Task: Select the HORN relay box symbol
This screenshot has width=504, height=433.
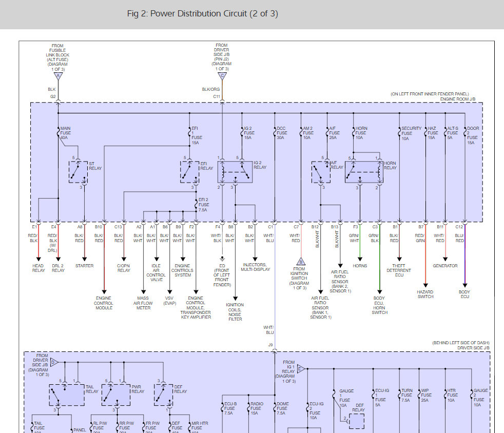Action: pyautogui.click(x=364, y=172)
